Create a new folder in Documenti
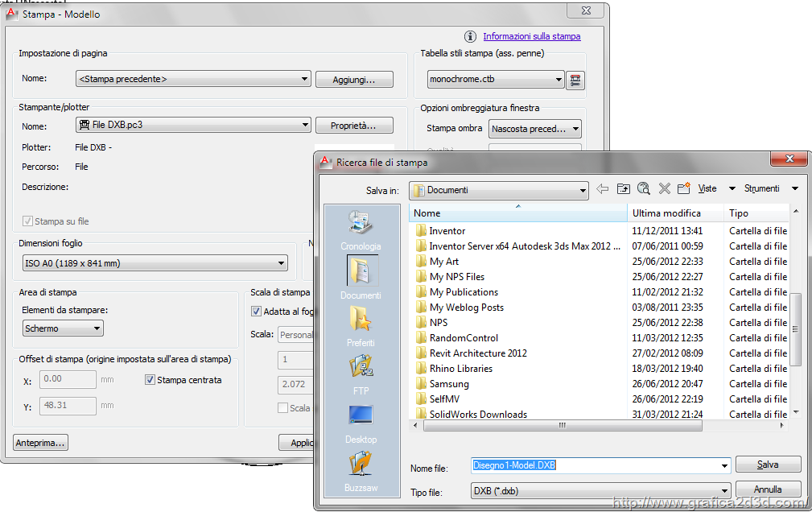Viewport: 812px width, 512px height. 684,189
